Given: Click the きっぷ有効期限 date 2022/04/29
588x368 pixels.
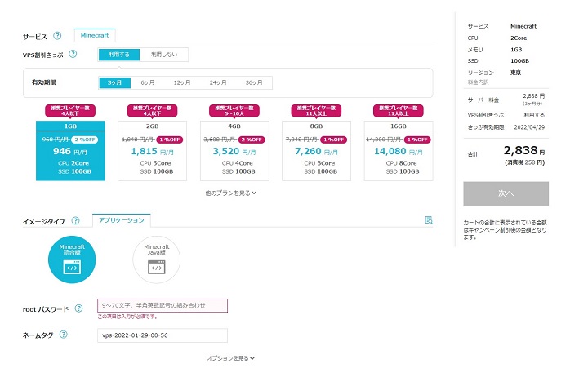Looking at the screenshot, I should (529, 127).
